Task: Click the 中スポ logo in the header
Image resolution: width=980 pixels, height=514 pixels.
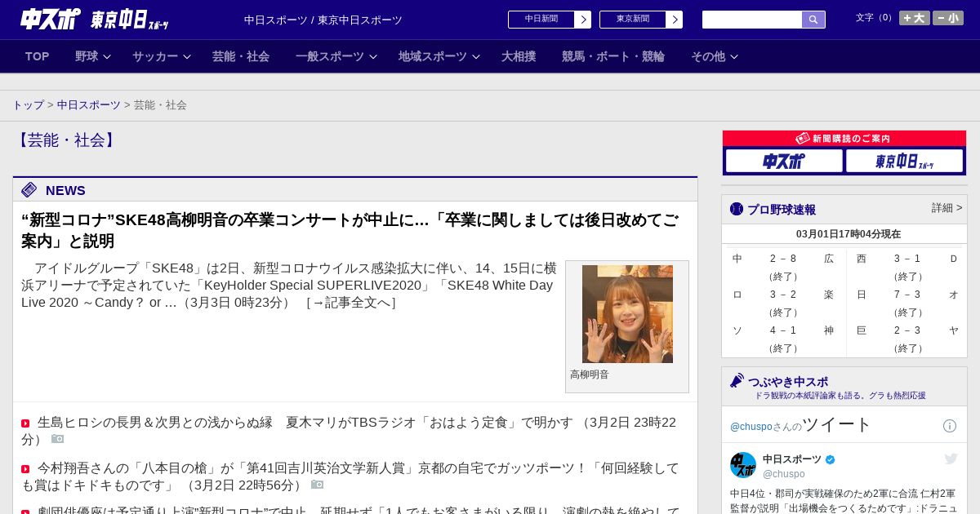Action: [51, 19]
